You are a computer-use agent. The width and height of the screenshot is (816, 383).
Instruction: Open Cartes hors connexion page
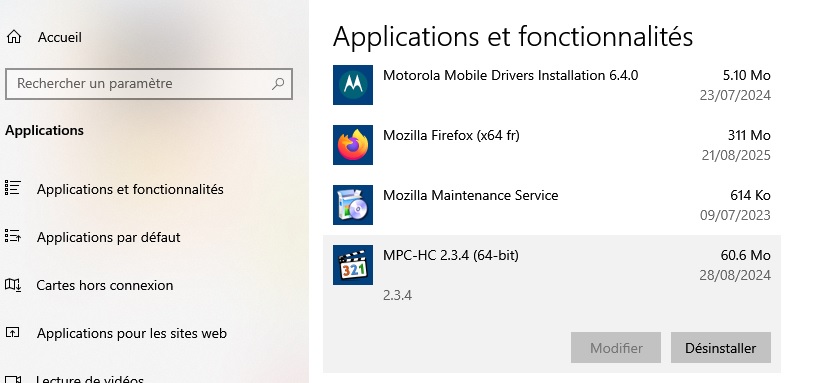pyautogui.click(x=105, y=285)
